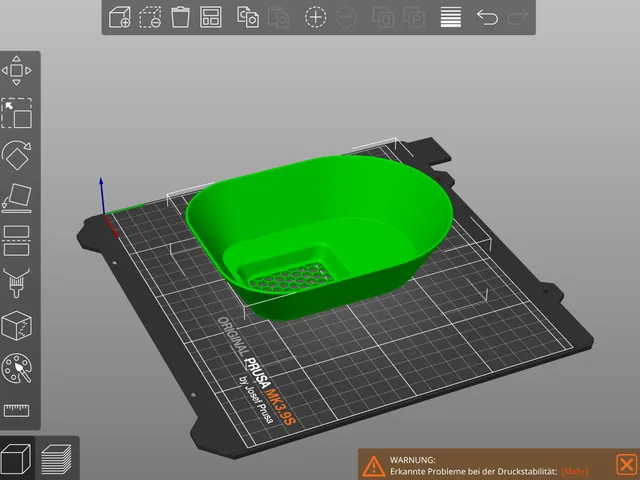
Task: Undo the last action
Action: pos(487,17)
